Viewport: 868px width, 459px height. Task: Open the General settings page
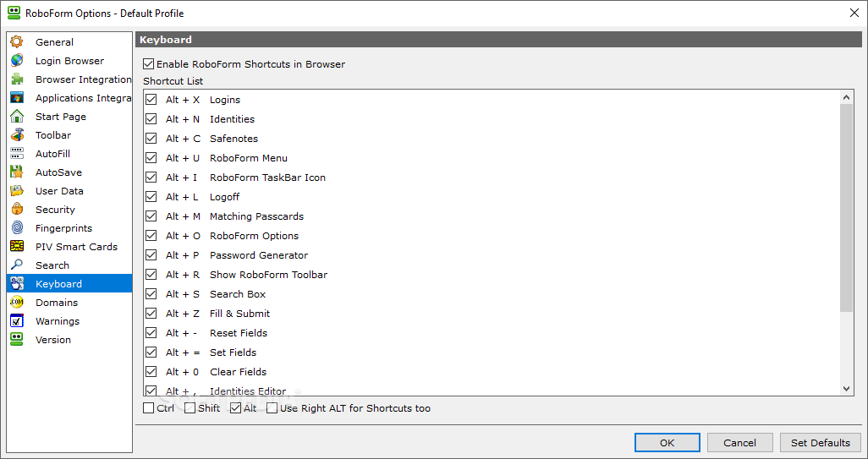click(69, 42)
